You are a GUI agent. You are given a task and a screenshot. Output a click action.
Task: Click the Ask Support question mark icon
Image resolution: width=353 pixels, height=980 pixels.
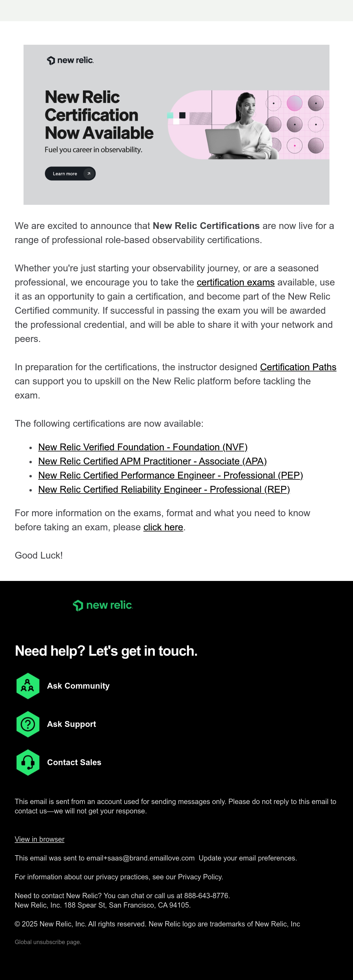[x=28, y=724]
